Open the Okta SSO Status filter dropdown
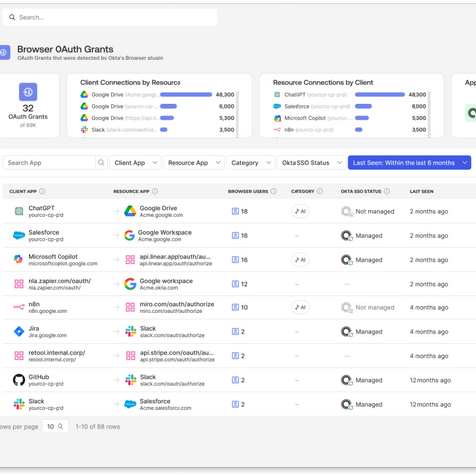Viewport: 476px width, 476px height. 311,163
